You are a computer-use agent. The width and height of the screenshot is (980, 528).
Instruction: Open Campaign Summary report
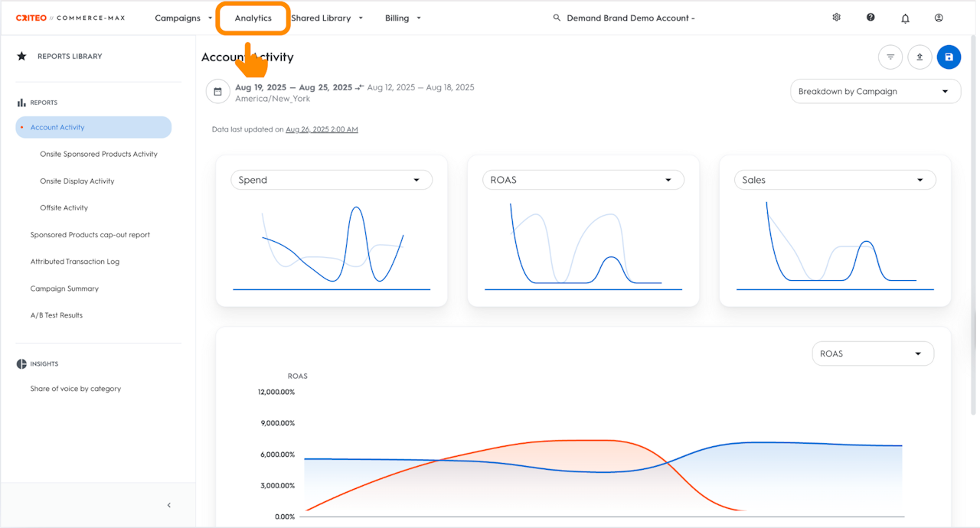click(x=64, y=288)
